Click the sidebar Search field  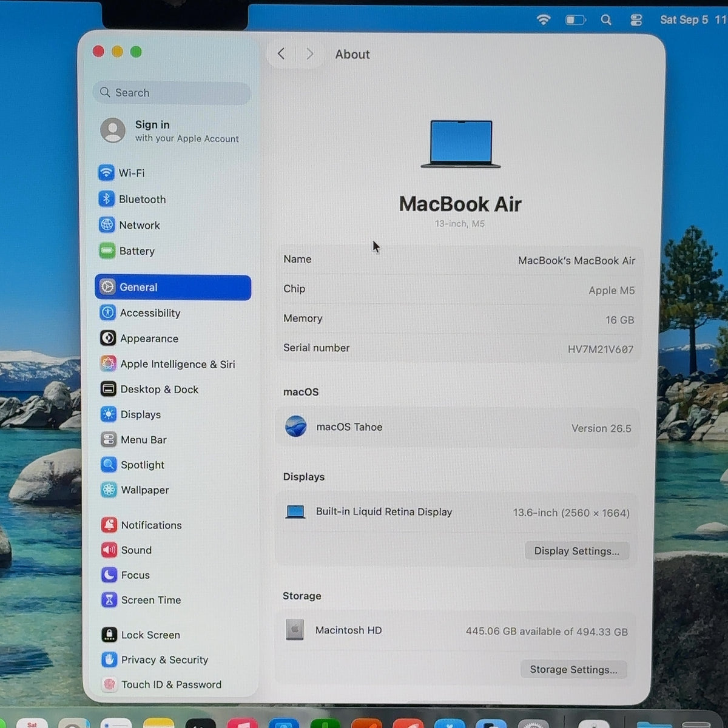click(172, 92)
